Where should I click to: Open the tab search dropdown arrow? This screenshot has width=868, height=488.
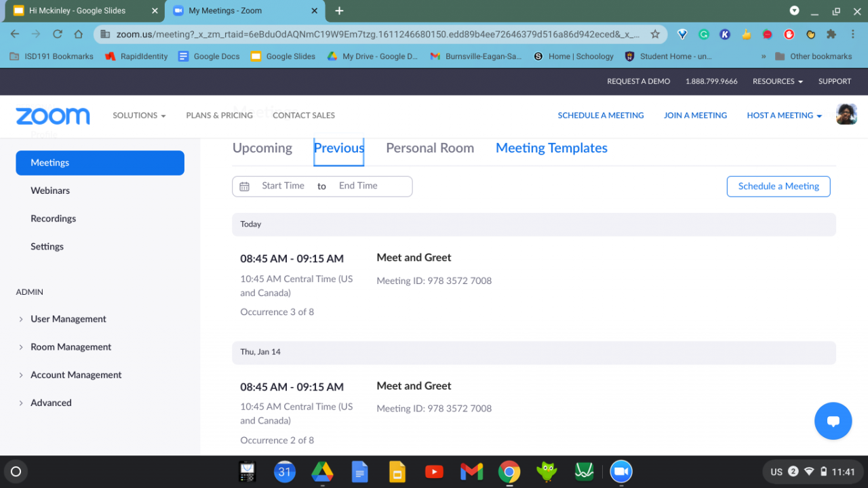(x=794, y=11)
